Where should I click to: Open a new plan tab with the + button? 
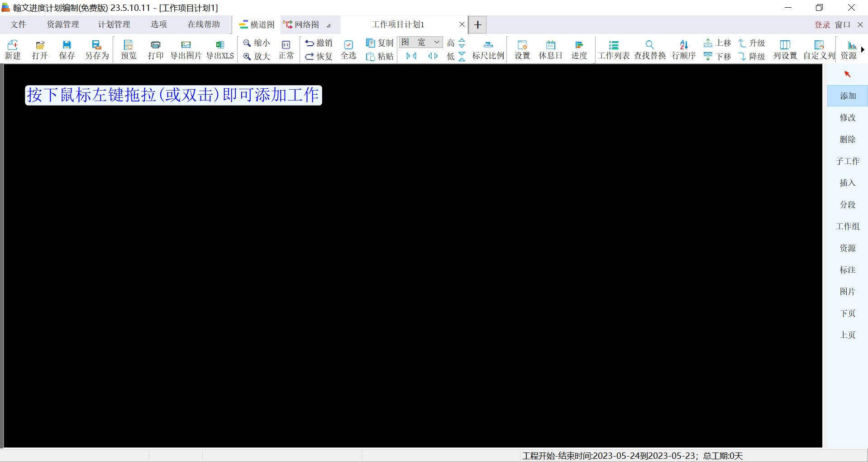477,24
